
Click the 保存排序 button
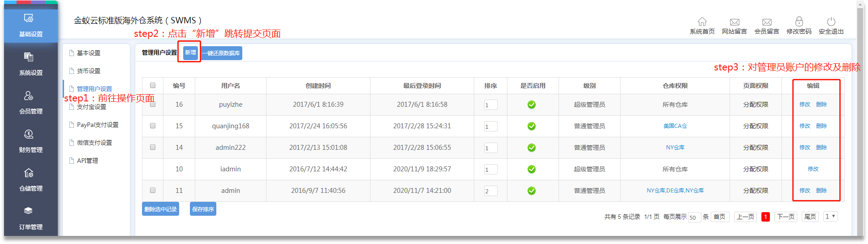point(203,209)
